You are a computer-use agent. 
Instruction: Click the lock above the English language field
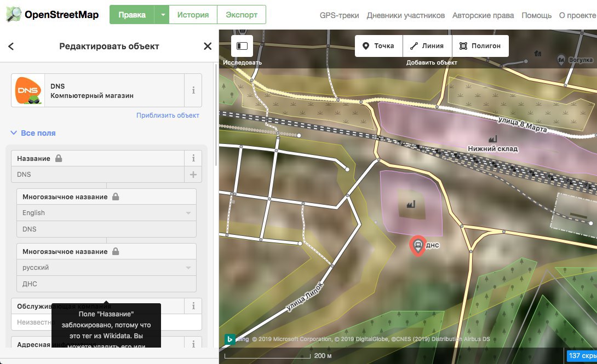pyautogui.click(x=116, y=197)
